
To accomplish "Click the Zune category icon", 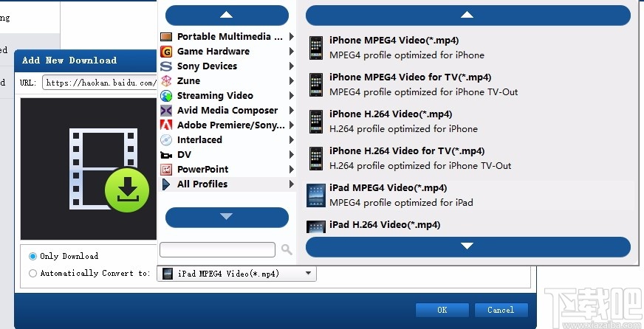I will click(x=166, y=81).
